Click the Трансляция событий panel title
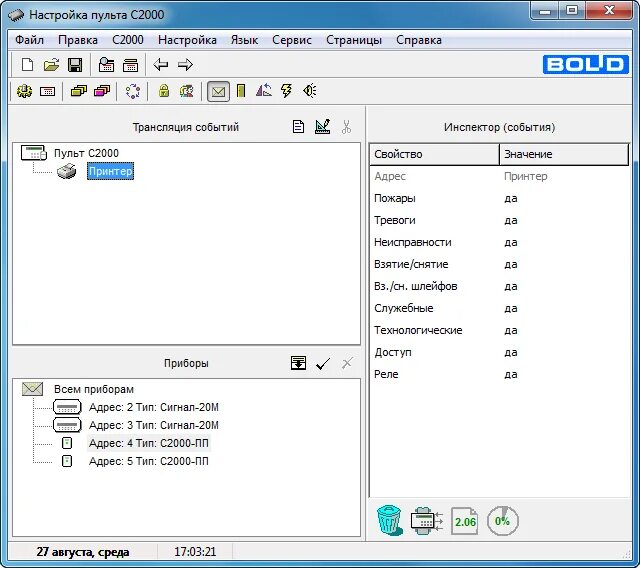This screenshot has height=568, width=640. point(186,127)
